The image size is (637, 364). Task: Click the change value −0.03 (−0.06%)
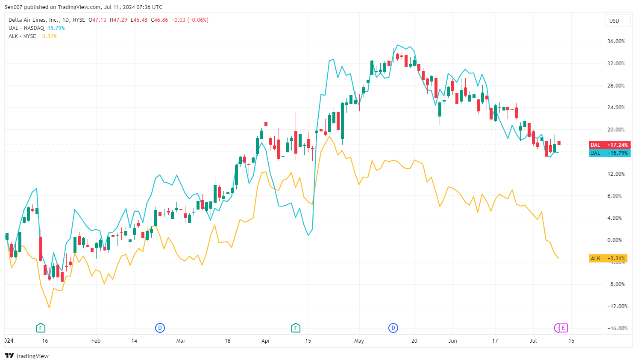coord(190,20)
